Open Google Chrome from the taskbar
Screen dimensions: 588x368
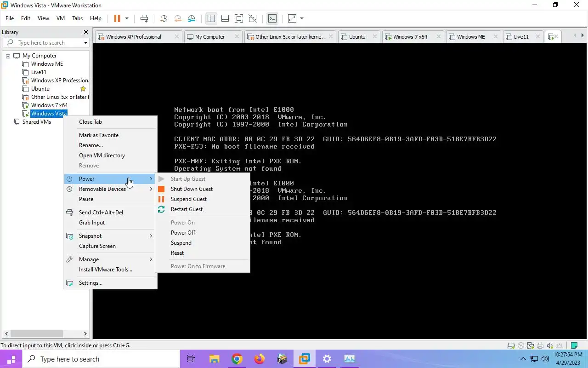(237, 359)
